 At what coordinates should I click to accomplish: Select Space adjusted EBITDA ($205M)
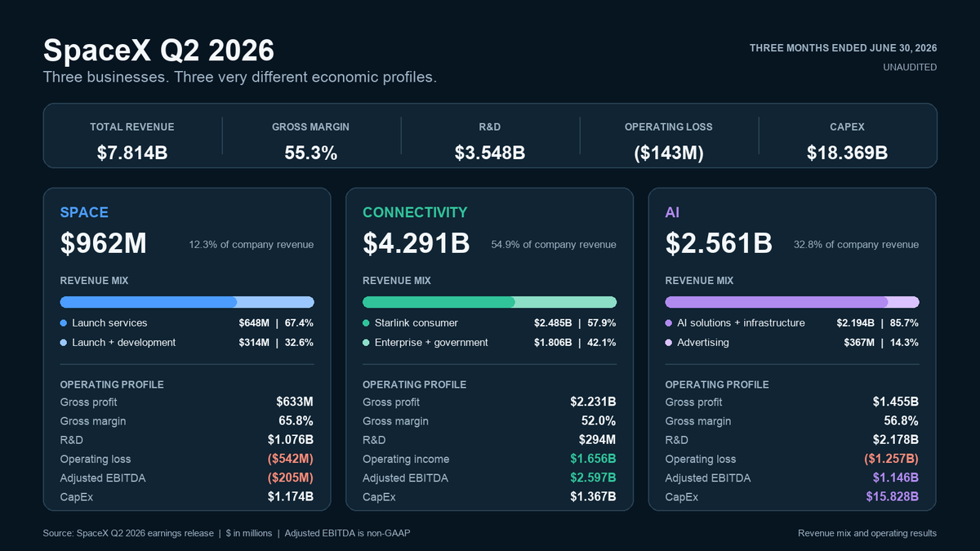pyautogui.click(x=289, y=478)
